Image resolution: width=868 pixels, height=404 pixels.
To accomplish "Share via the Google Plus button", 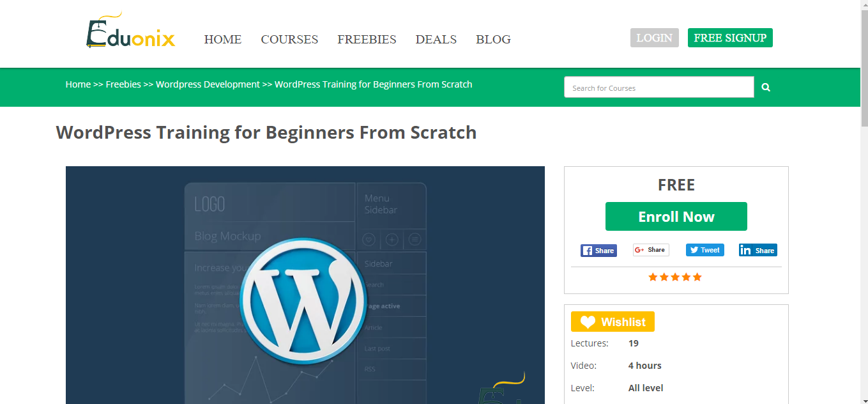I will pos(651,250).
